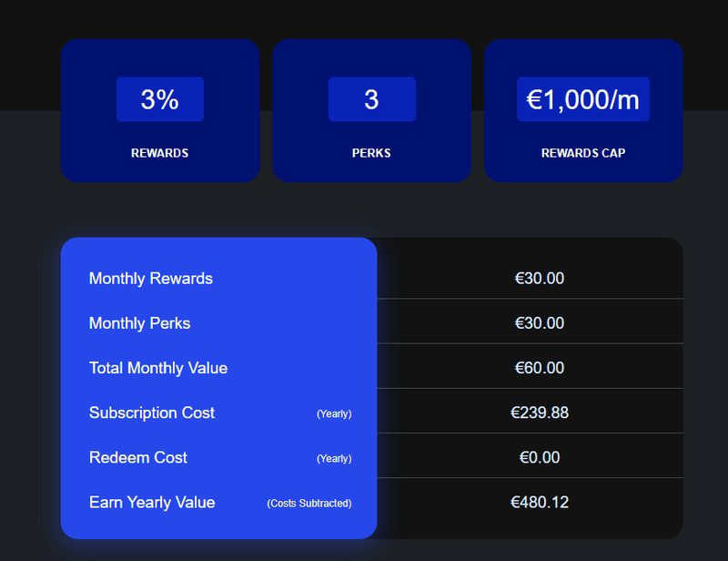Click the REWARDS card label
Image resolution: width=728 pixels, height=561 pixels.
pos(160,153)
